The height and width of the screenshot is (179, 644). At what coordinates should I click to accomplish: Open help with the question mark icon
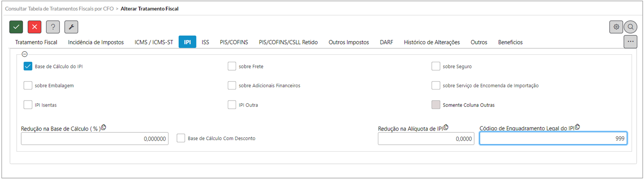[53, 27]
